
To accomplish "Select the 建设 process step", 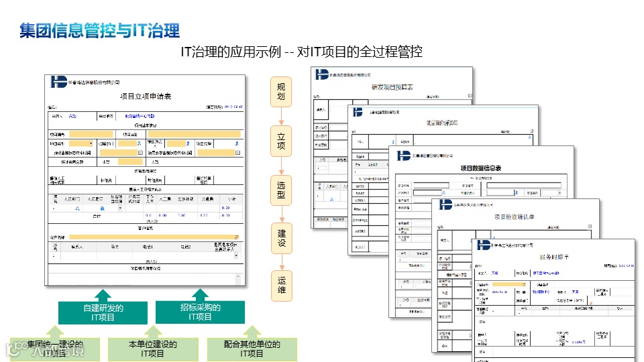I will pyautogui.click(x=281, y=238).
